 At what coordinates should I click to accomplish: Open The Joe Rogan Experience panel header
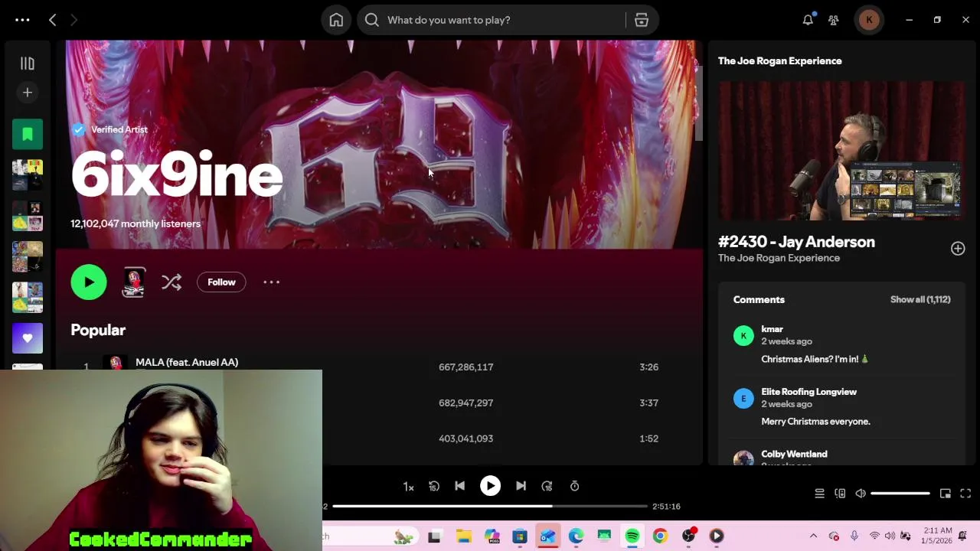coord(779,60)
